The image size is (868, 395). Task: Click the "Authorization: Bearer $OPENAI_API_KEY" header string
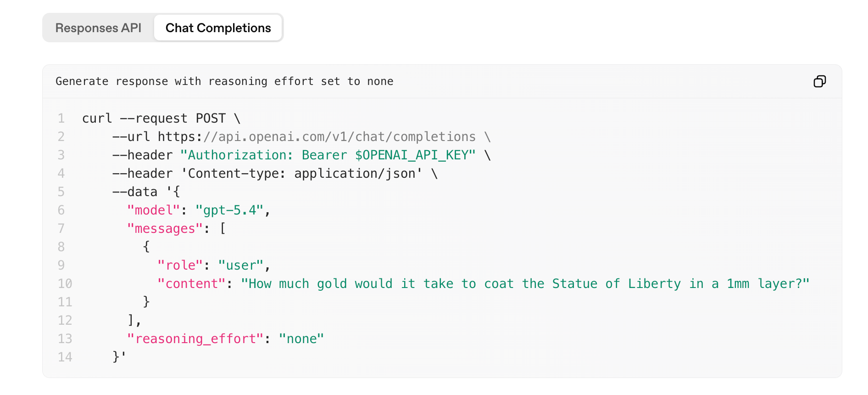point(328,155)
